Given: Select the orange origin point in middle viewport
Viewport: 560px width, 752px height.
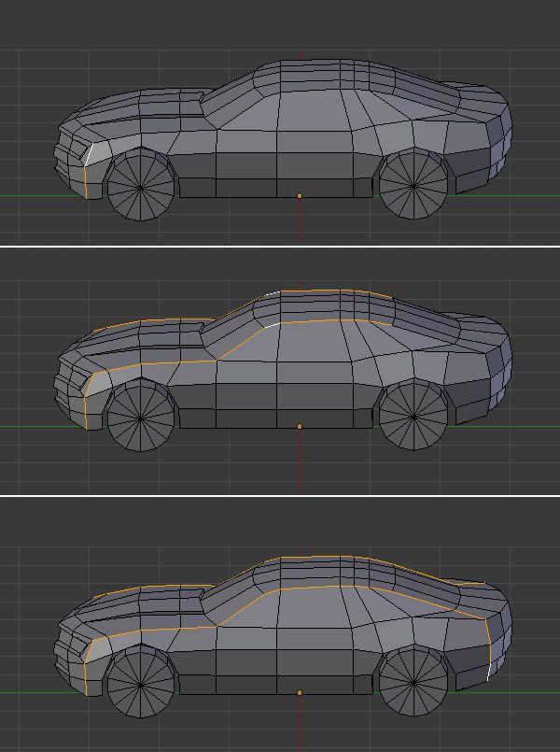Looking at the screenshot, I should pos(300,427).
